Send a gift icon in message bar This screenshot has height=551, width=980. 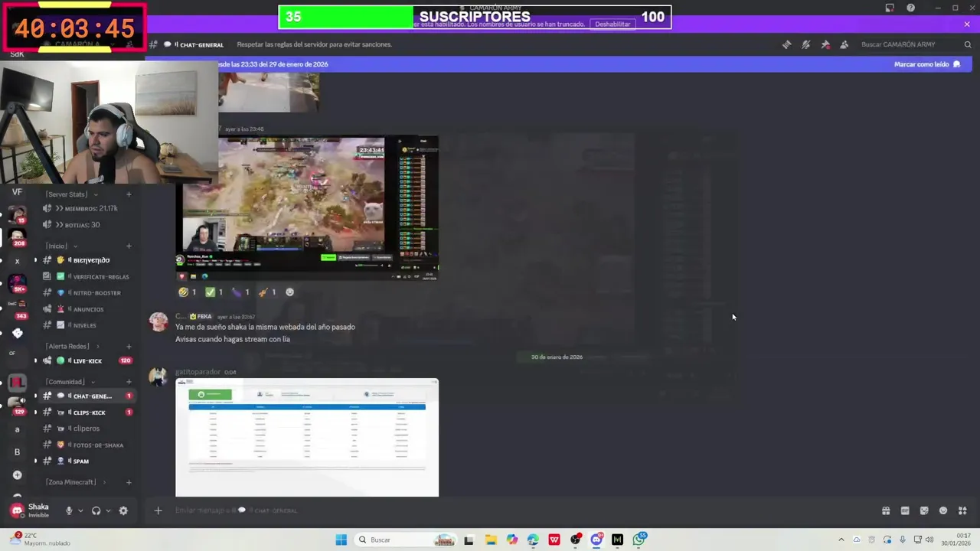click(886, 510)
